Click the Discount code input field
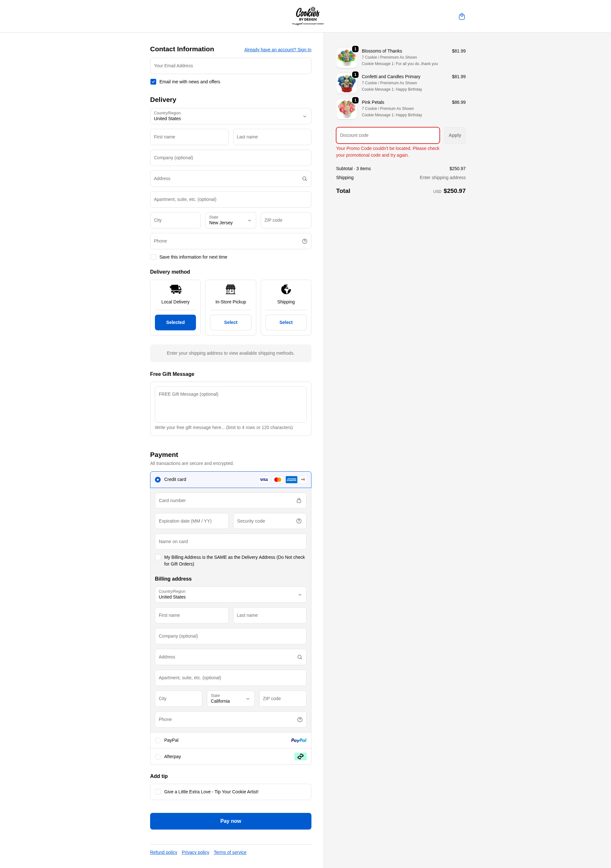 click(x=387, y=135)
